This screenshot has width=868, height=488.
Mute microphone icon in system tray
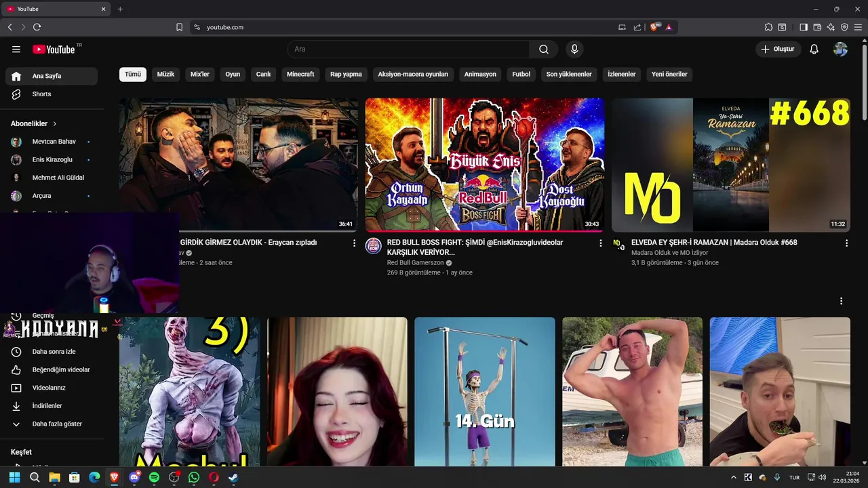click(777, 477)
